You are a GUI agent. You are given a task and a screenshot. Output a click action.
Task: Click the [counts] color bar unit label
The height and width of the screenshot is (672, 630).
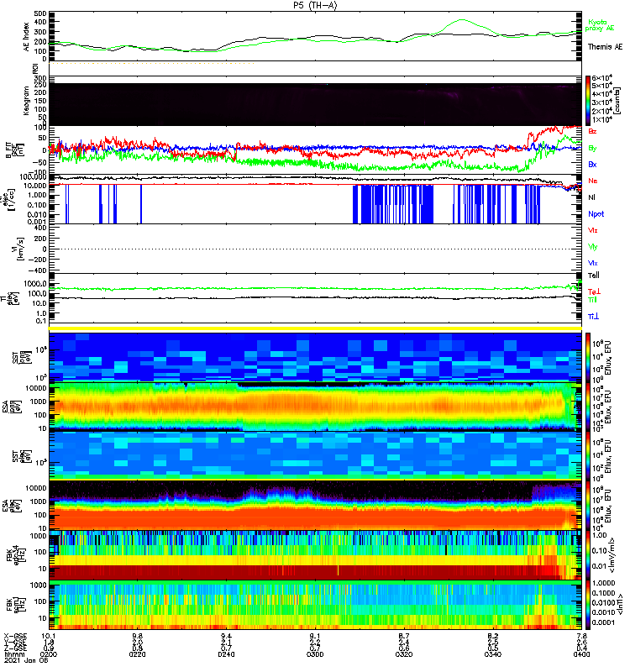click(617, 101)
